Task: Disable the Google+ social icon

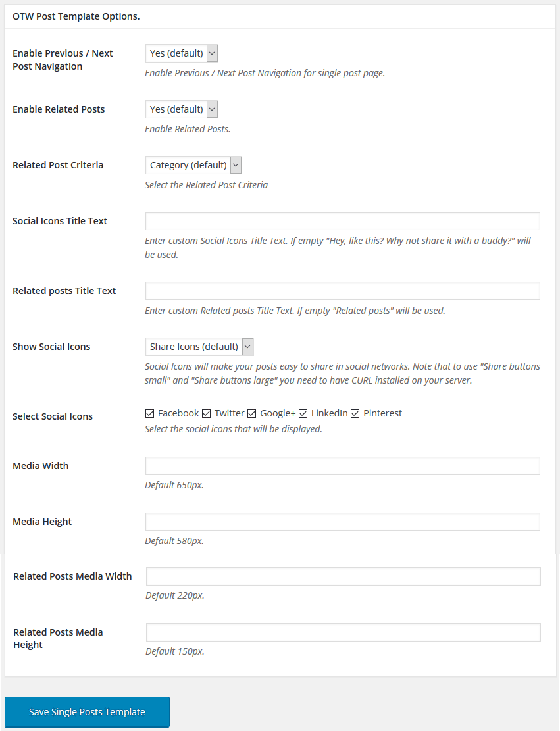Action: [251, 414]
